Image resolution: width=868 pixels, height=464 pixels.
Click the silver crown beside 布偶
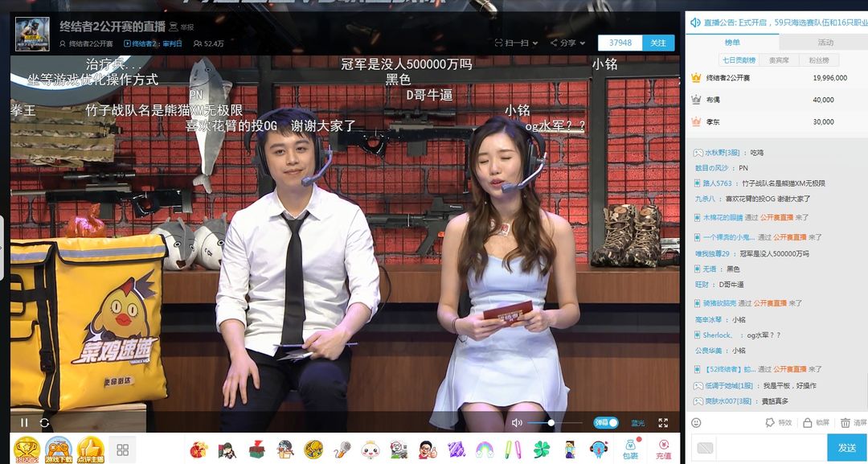click(x=696, y=100)
